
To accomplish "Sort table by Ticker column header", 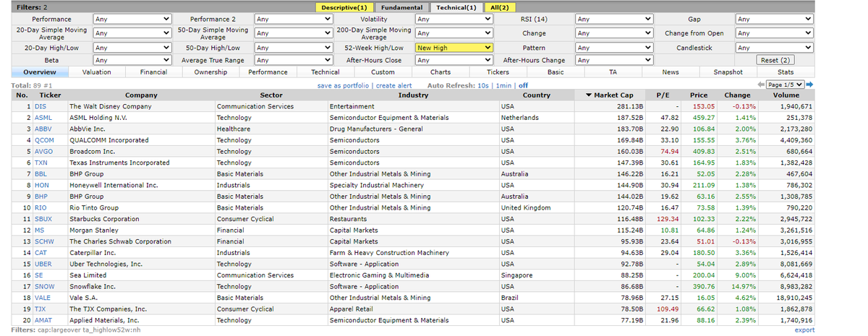I will 50,95.
